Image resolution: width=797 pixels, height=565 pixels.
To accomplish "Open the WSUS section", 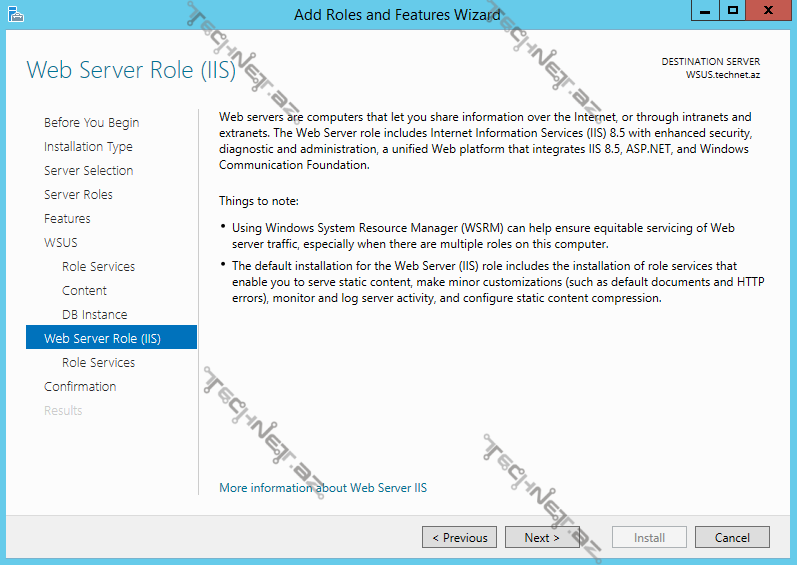I will click(x=60, y=243).
